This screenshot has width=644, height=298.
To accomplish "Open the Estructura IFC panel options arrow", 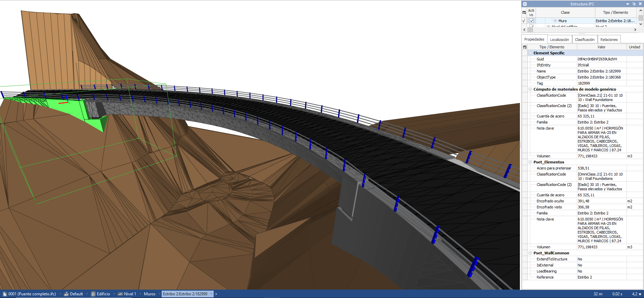I will point(628,4).
